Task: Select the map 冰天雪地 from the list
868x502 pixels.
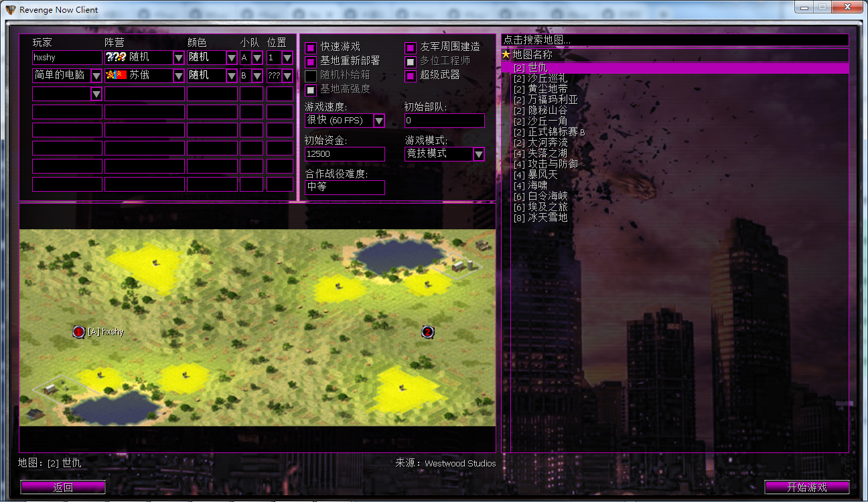Action: pos(542,217)
